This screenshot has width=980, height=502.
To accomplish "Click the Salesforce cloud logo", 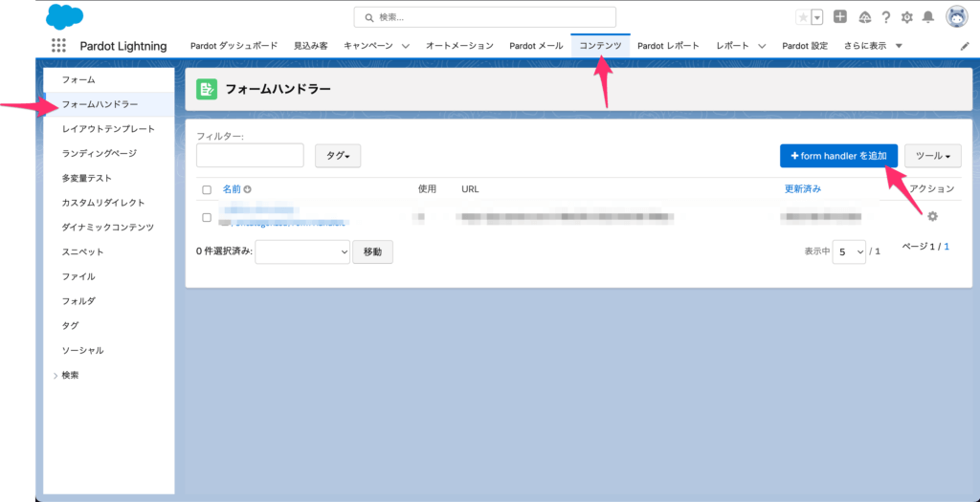I will 64,17.
